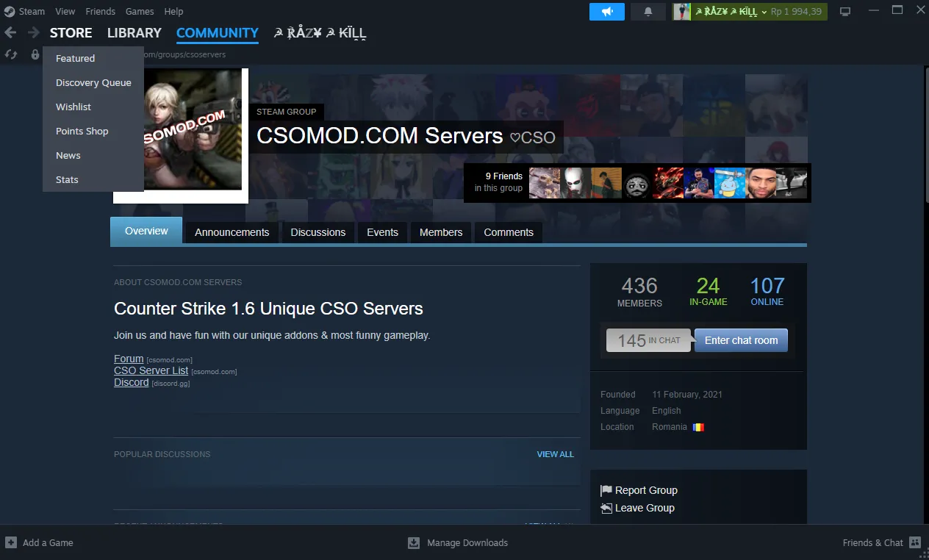Screen dimensions: 929x560
Task: Open the CSO Server List link
Action: tap(151, 370)
